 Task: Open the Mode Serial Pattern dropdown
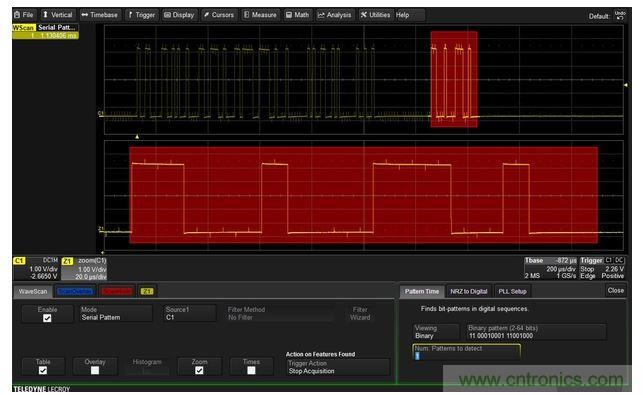pos(115,313)
